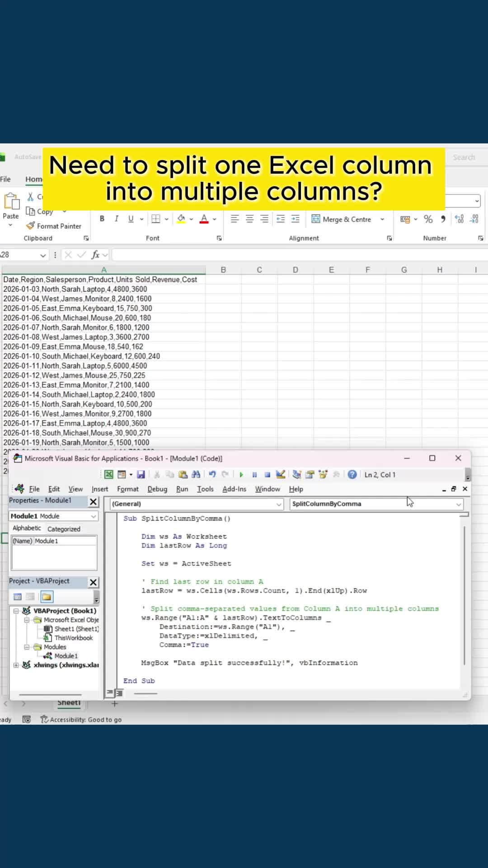
Task: Click the Break pause icon in VBA toolbar
Action: tap(254, 475)
